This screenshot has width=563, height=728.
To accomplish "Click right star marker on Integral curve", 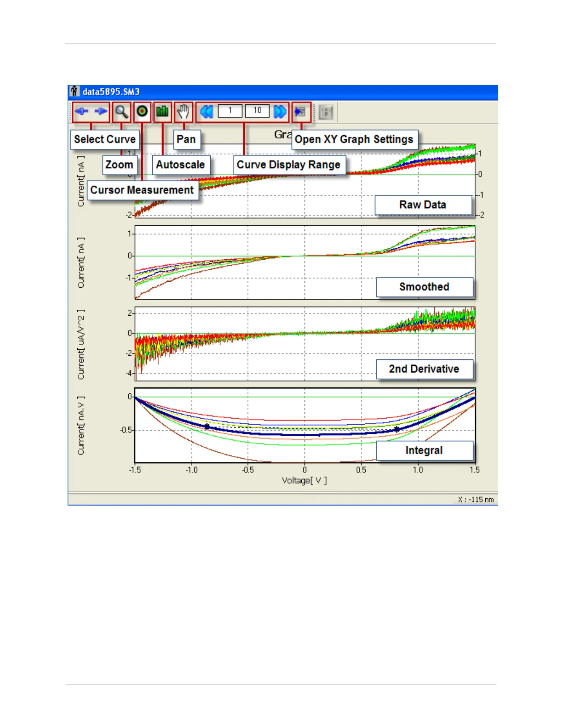I will pos(396,429).
